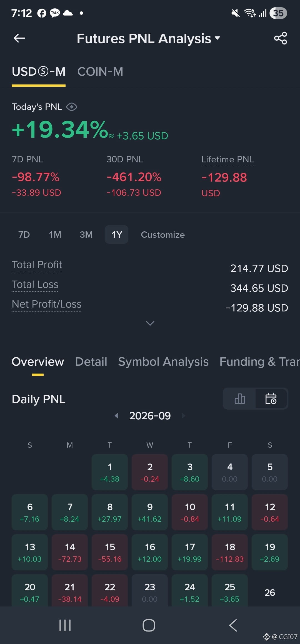
Task: Switch to the COIN-M tab
Action: pos(100,72)
